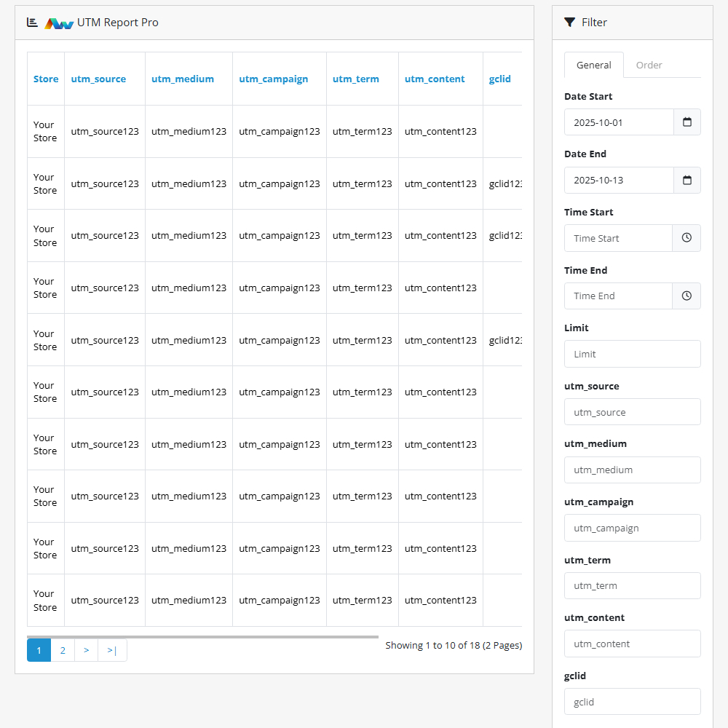
Task: Click the clock icon beside Time End
Action: pyautogui.click(x=687, y=296)
